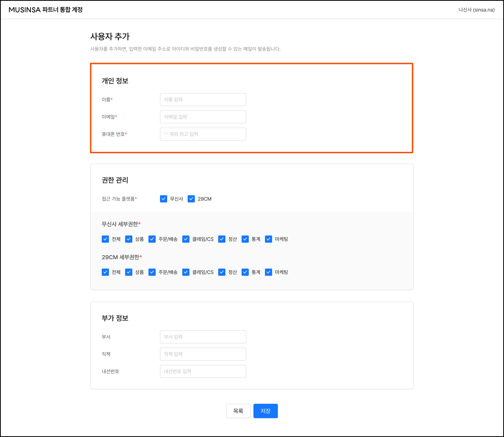This screenshot has height=437, width=504.
Task: Toggle 주문/배송 under 무신사 세부권한
Action: 152,239
